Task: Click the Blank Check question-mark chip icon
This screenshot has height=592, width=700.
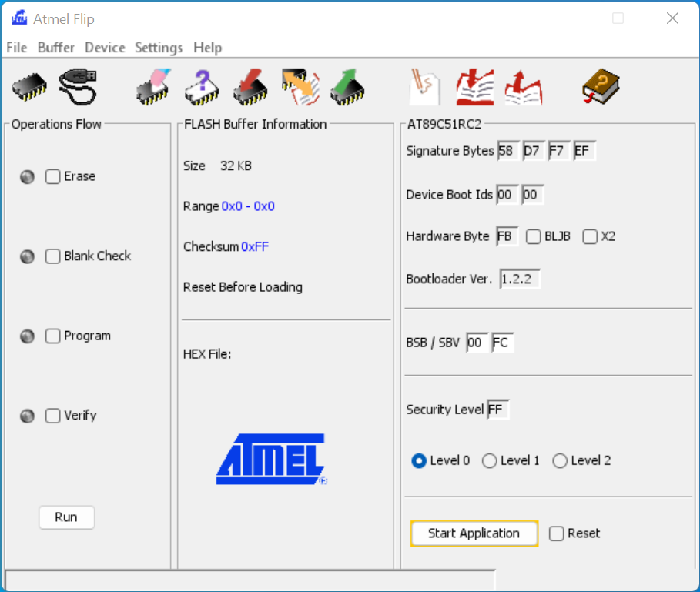Action: pos(203,86)
